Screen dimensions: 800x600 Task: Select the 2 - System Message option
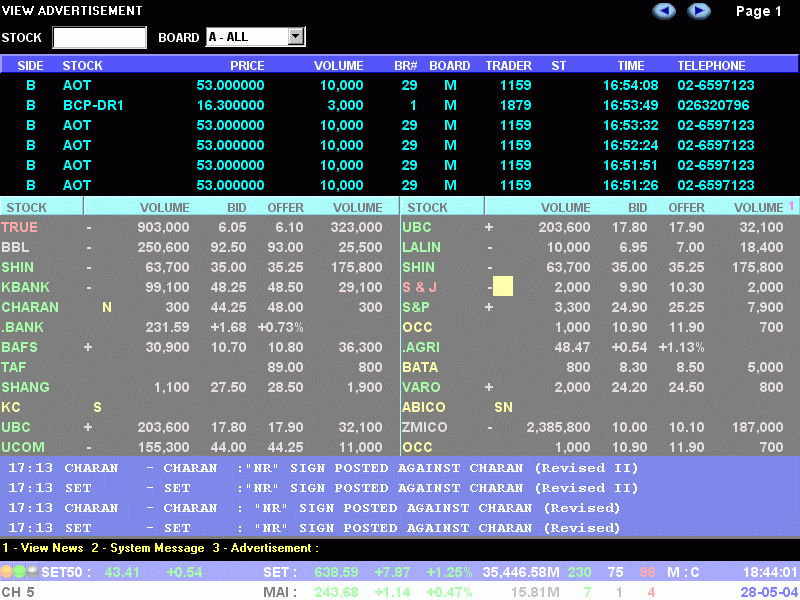(148, 548)
